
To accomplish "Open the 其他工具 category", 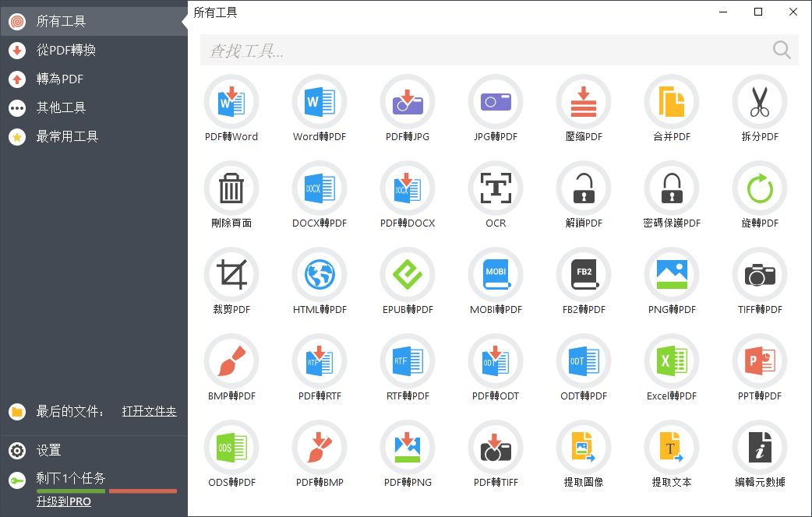I will 94,107.
